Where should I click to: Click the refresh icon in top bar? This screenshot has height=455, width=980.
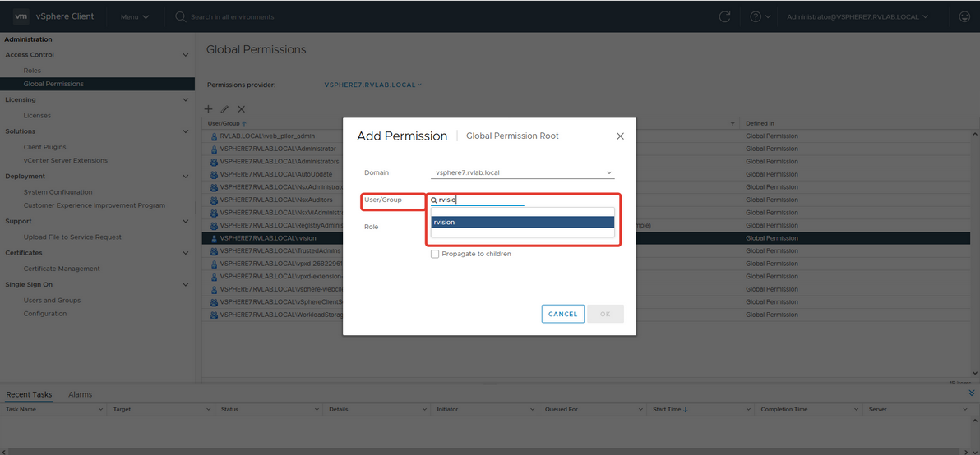click(x=725, y=17)
